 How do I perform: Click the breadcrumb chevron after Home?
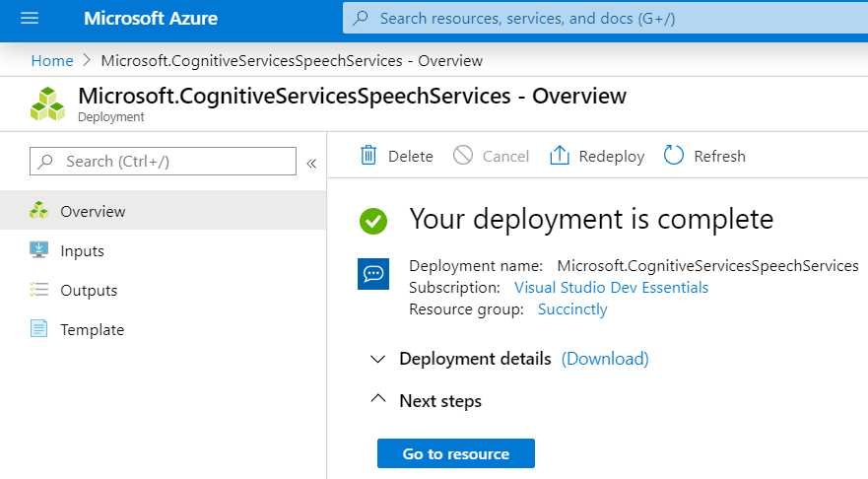click(x=87, y=60)
